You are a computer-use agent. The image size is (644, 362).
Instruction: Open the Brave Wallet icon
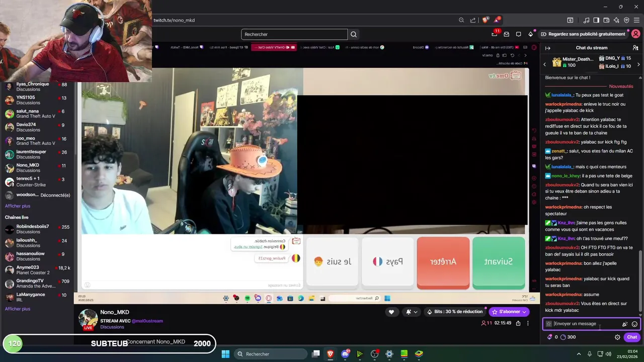coord(606,20)
